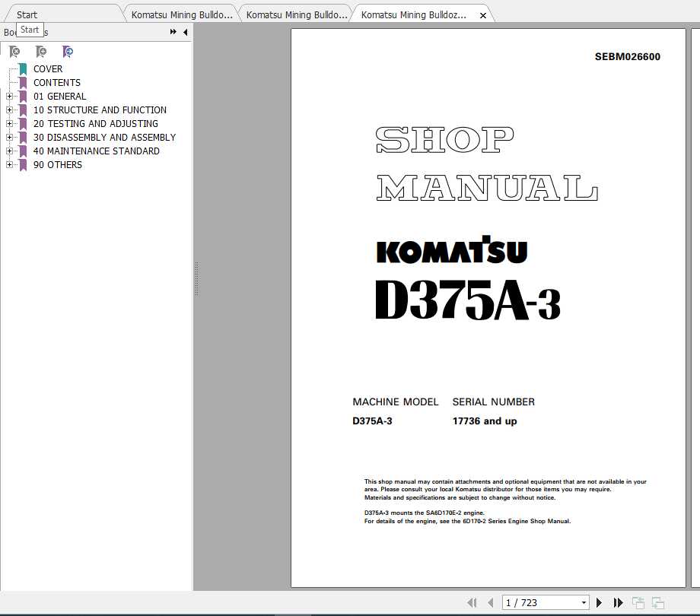Viewport: 700px width, 616px height.
Task: Open the go-to-bookmark action icon
Action: [68, 52]
